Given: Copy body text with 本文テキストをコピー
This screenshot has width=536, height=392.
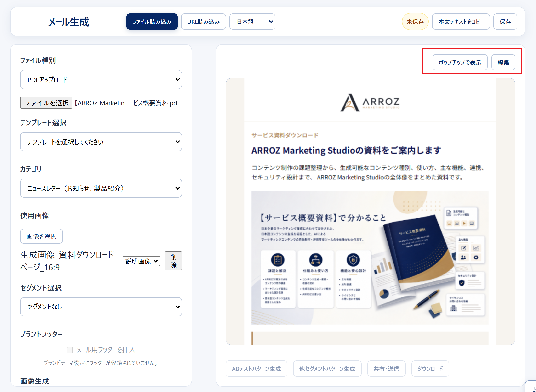Looking at the screenshot, I should [x=461, y=22].
